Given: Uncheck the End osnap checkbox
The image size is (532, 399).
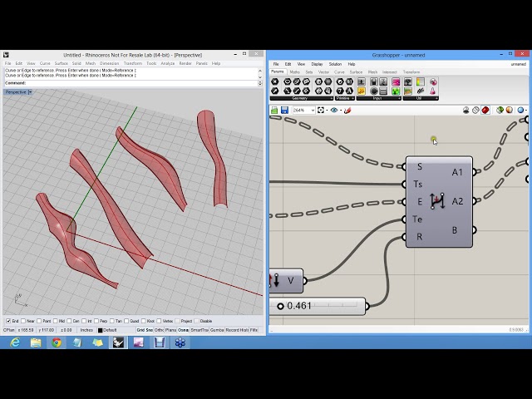Looking at the screenshot, I should [8, 321].
